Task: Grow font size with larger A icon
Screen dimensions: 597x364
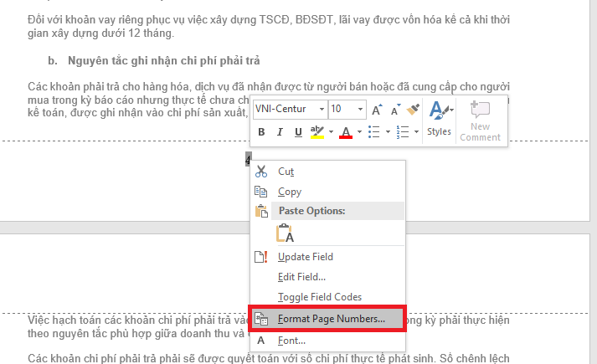Action: [377, 110]
